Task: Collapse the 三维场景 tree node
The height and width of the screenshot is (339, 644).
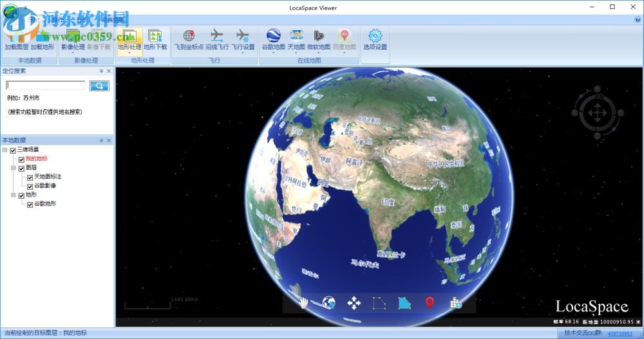Action: coord(5,151)
